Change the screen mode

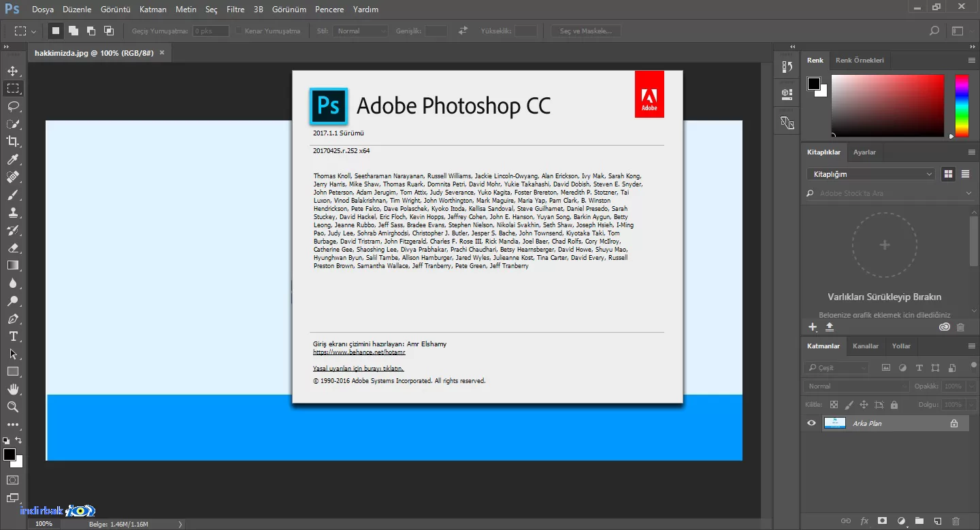click(13, 497)
